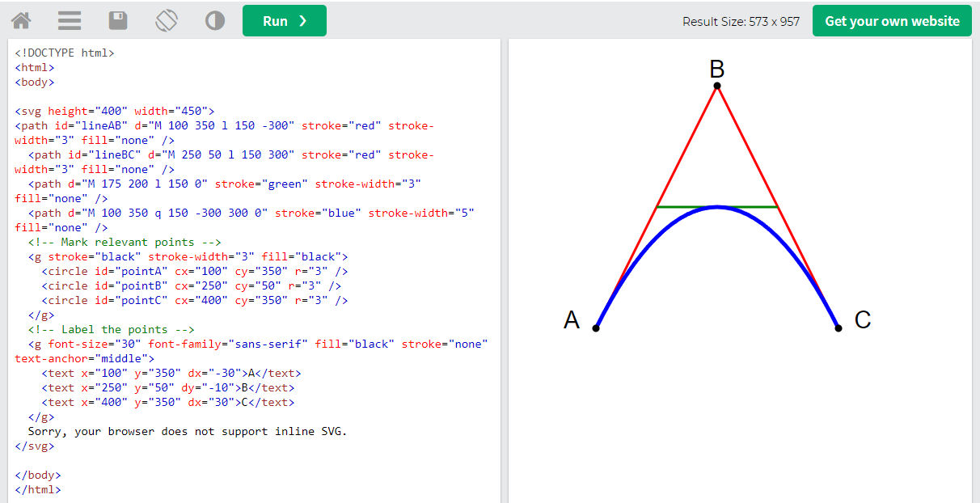Click point A dot in the result
980x503 pixels.
click(x=596, y=328)
